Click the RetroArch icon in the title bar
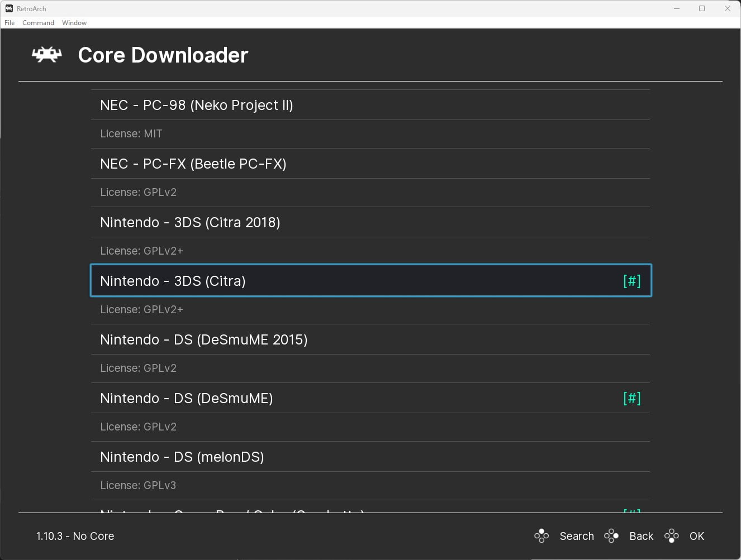 [8, 8]
